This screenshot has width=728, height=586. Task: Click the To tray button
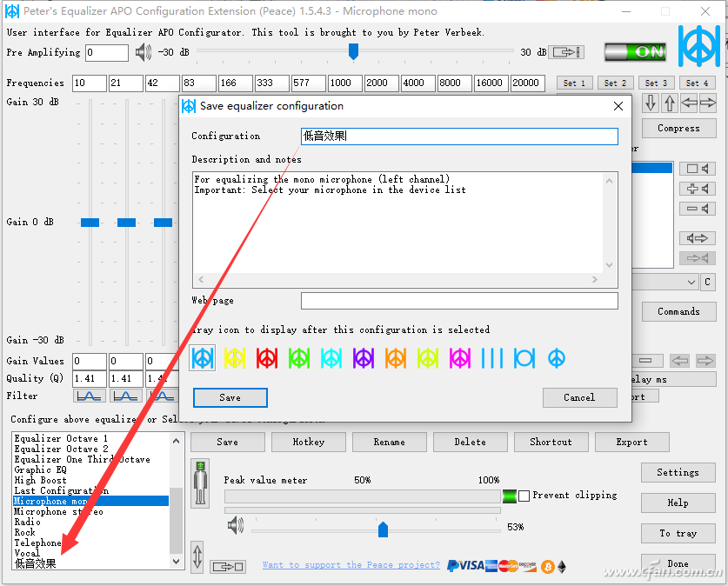pyautogui.click(x=678, y=533)
